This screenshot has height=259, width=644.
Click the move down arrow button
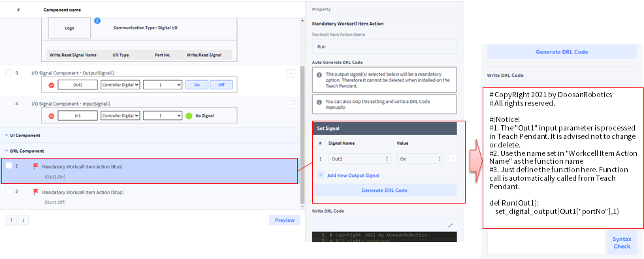coord(24,220)
